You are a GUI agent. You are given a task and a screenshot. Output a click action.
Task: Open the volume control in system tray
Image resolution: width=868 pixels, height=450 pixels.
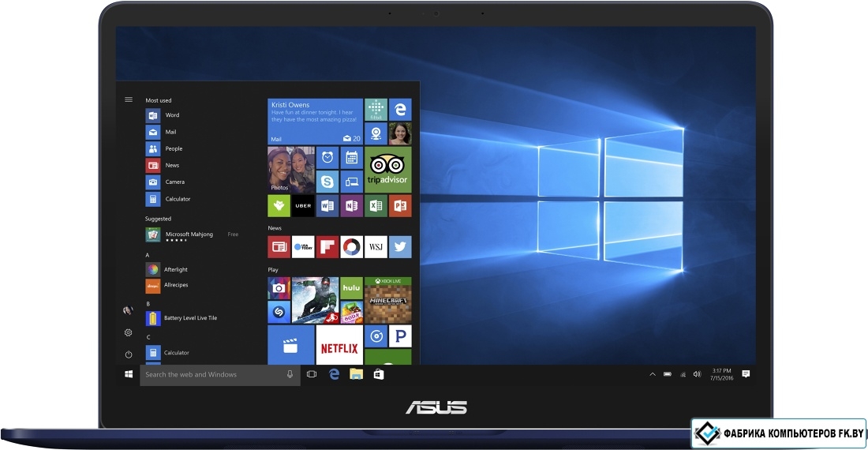coord(697,374)
